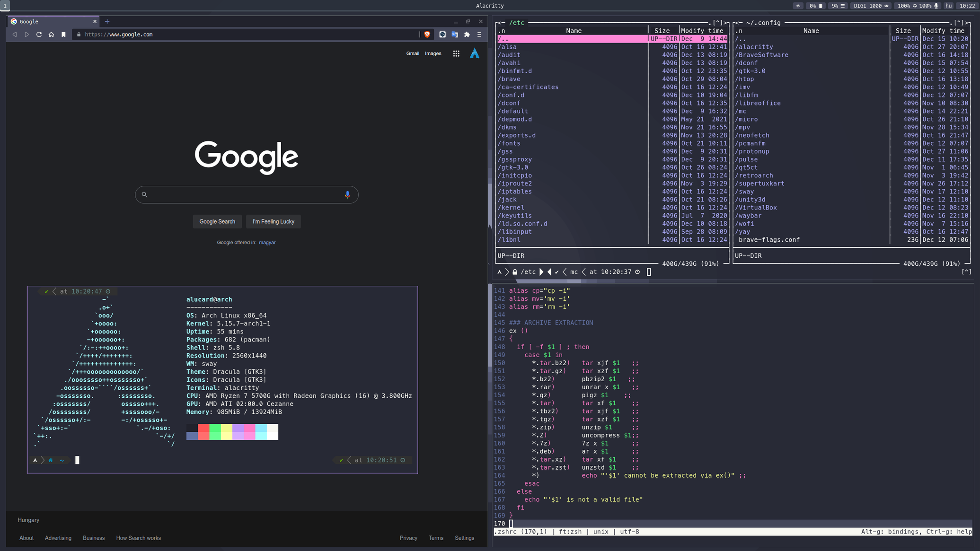Open the Google Translate extension icon
980x551 pixels.
tap(455, 35)
